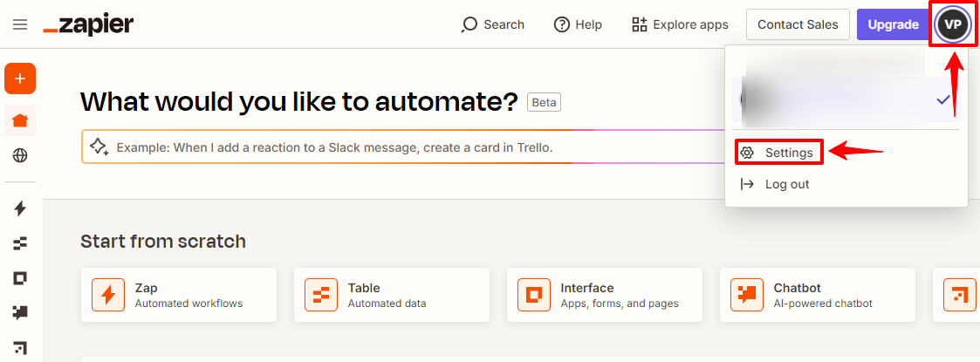Image resolution: width=980 pixels, height=362 pixels.
Task: Click the sparkle AI icon in prompt box
Action: (99, 147)
